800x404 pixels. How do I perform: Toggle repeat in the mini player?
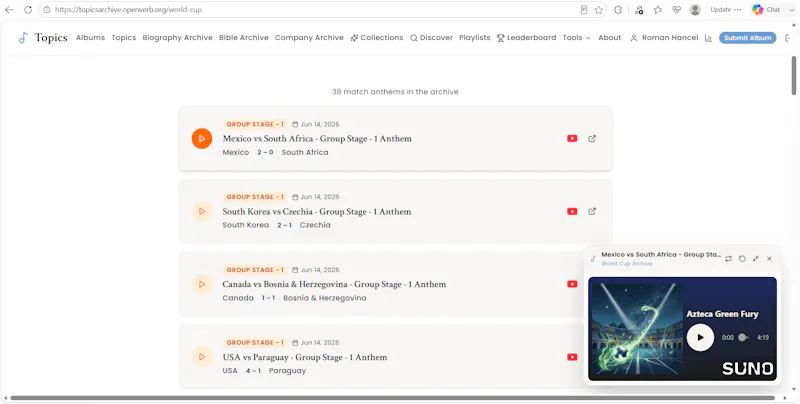click(729, 259)
